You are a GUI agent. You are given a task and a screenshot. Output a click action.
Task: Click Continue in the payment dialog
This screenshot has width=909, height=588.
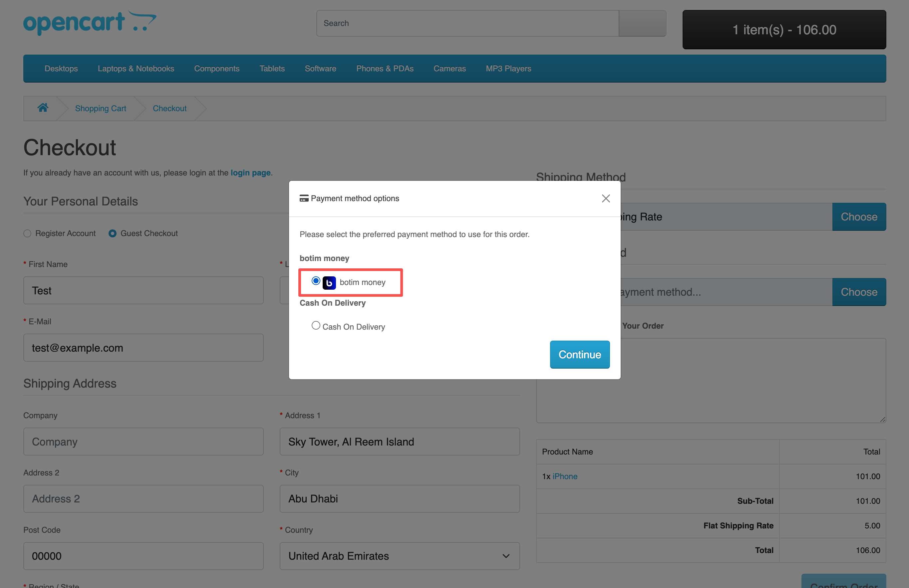click(580, 354)
